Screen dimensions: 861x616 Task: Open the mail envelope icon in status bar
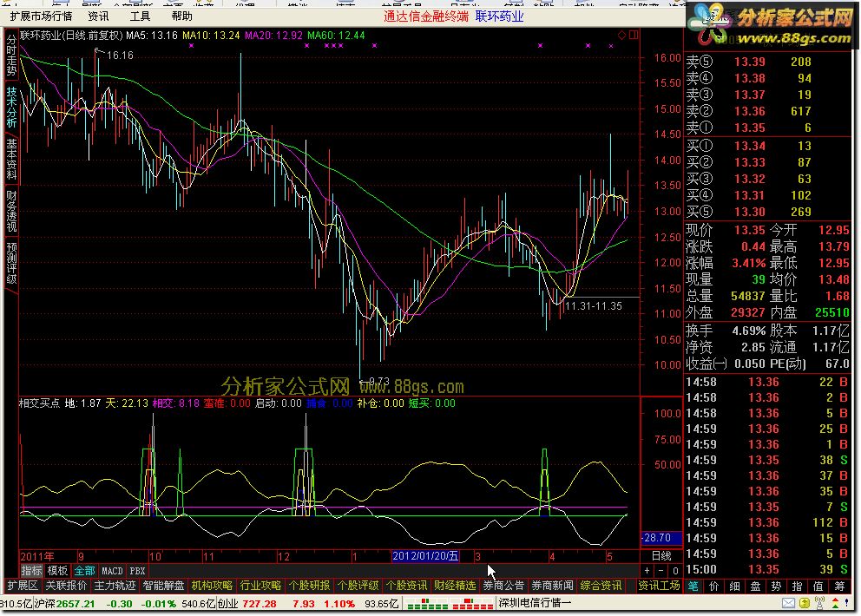[x=788, y=603]
